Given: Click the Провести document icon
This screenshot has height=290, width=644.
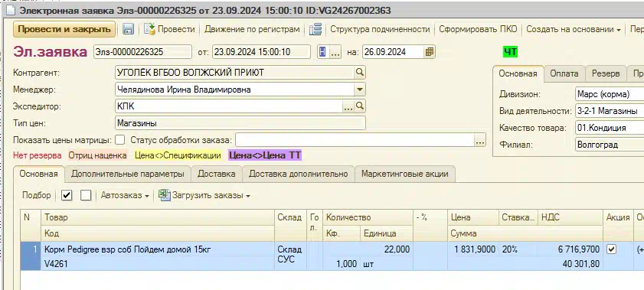Looking at the screenshot, I should point(149,29).
